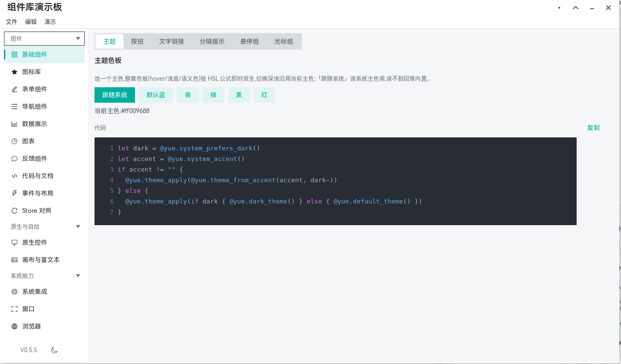This screenshot has width=621, height=364.
Task: Go to the 分隔提示 tab
Action: (x=212, y=41)
